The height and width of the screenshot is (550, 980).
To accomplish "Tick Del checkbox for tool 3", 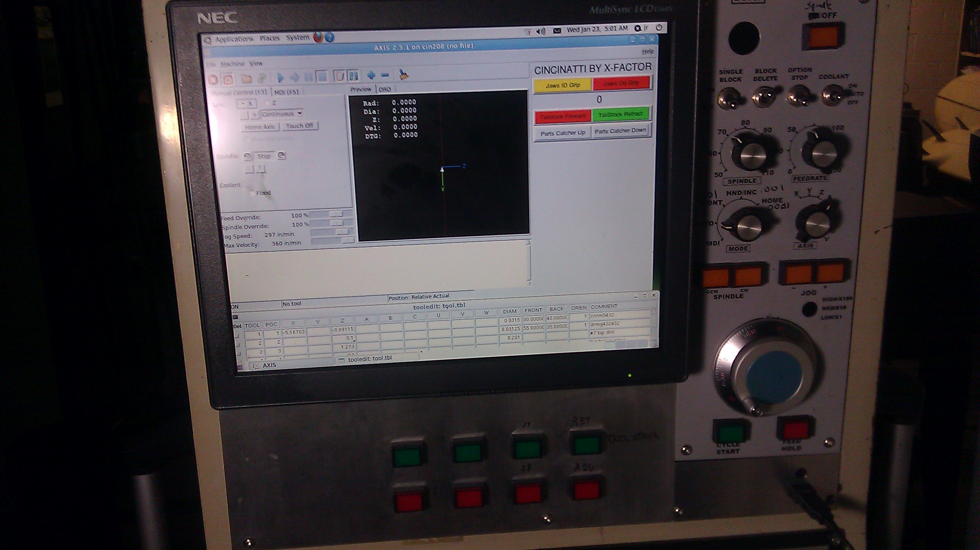I will [238, 353].
